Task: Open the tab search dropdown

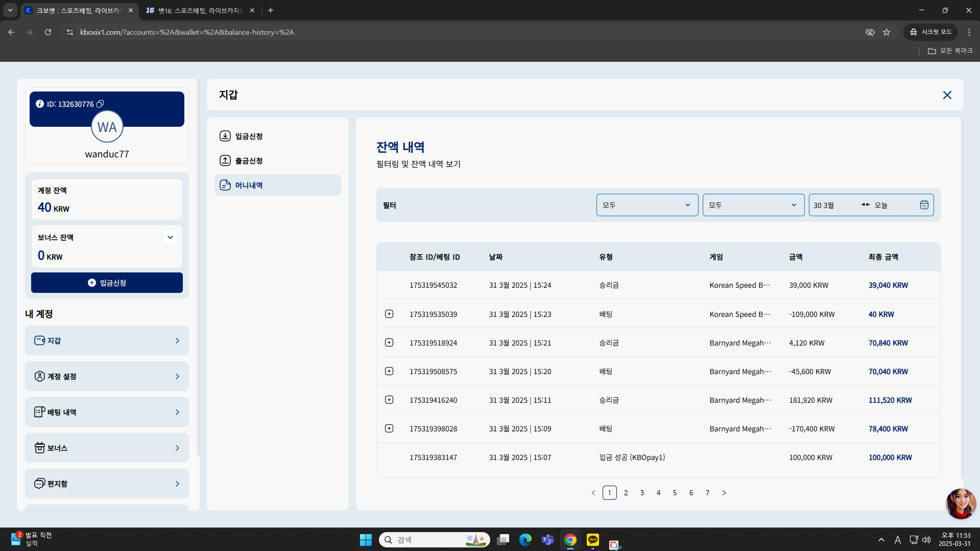Action: (x=10, y=10)
